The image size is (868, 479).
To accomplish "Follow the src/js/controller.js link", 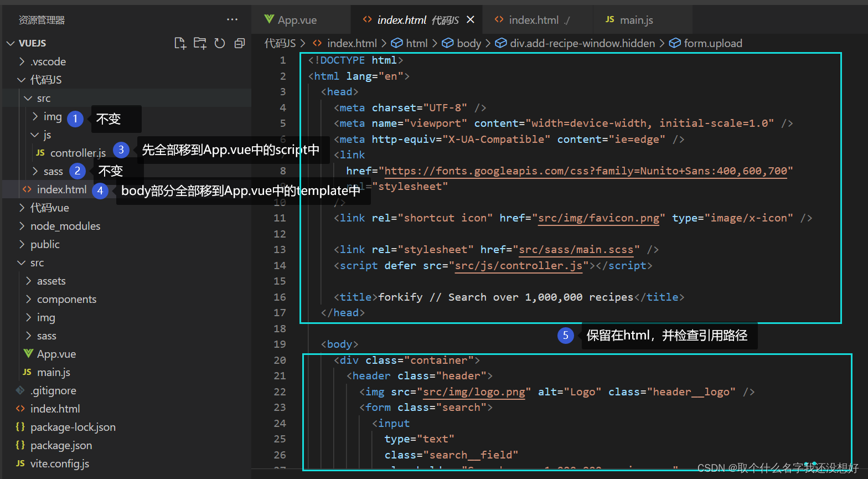I will [x=518, y=265].
